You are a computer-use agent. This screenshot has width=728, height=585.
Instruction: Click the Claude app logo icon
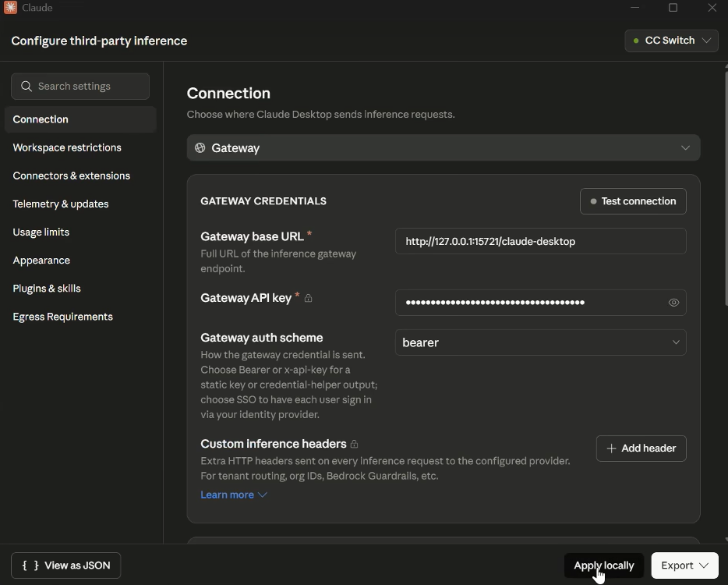coord(10,8)
